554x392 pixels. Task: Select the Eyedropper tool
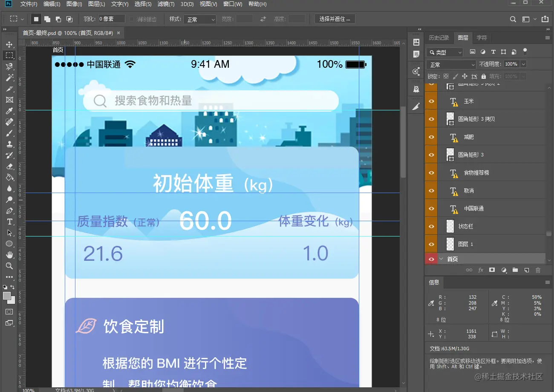9,111
